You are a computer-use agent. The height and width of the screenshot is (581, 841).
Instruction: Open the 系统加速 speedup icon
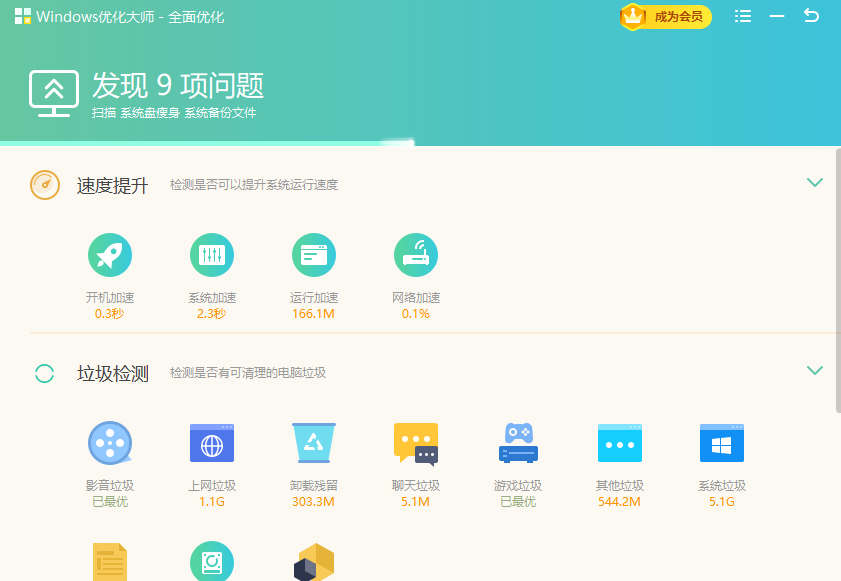212,254
